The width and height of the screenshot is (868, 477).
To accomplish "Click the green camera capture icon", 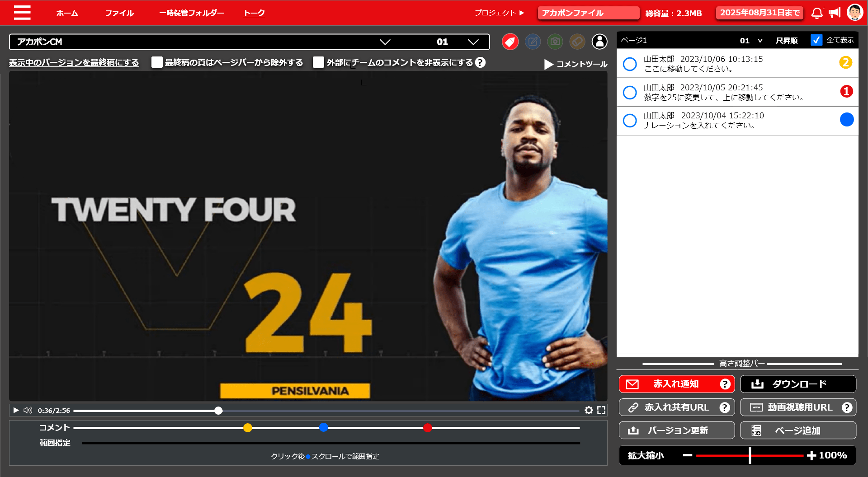I will coord(555,42).
